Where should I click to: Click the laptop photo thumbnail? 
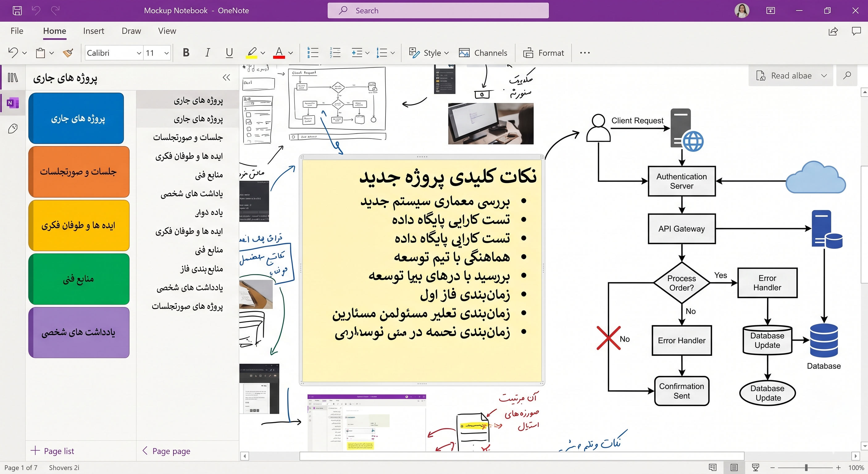point(490,124)
